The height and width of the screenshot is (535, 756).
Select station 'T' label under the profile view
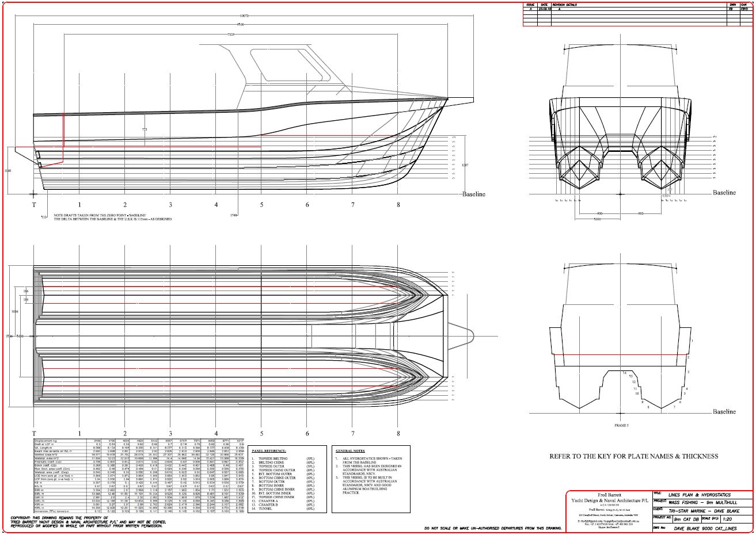pyautogui.click(x=34, y=204)
